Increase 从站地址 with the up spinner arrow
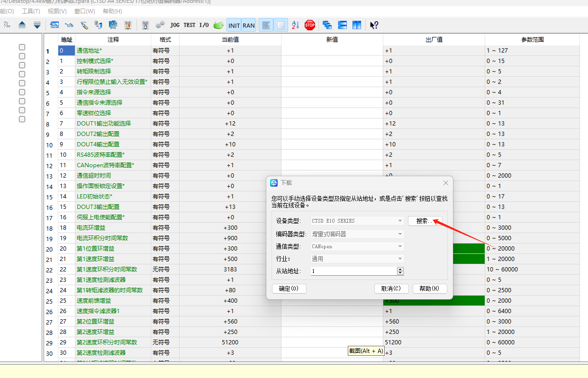Viewport: 588px width, 378px height. (400, 270)
